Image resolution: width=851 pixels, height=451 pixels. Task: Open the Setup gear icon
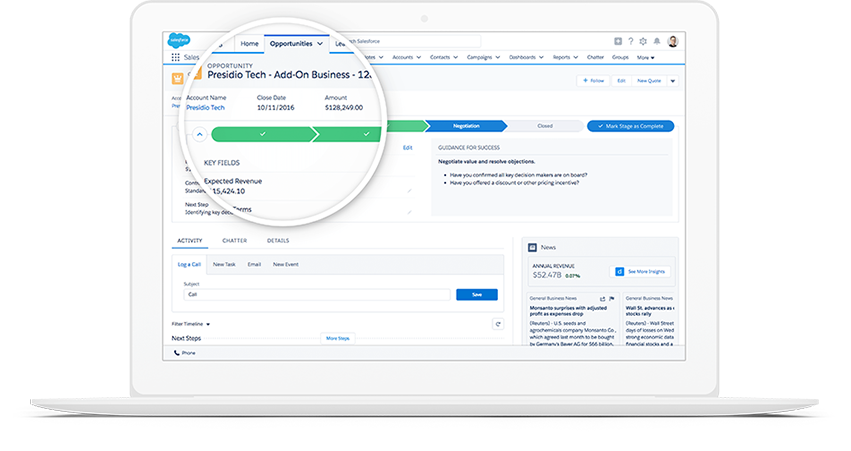point(644,41)
